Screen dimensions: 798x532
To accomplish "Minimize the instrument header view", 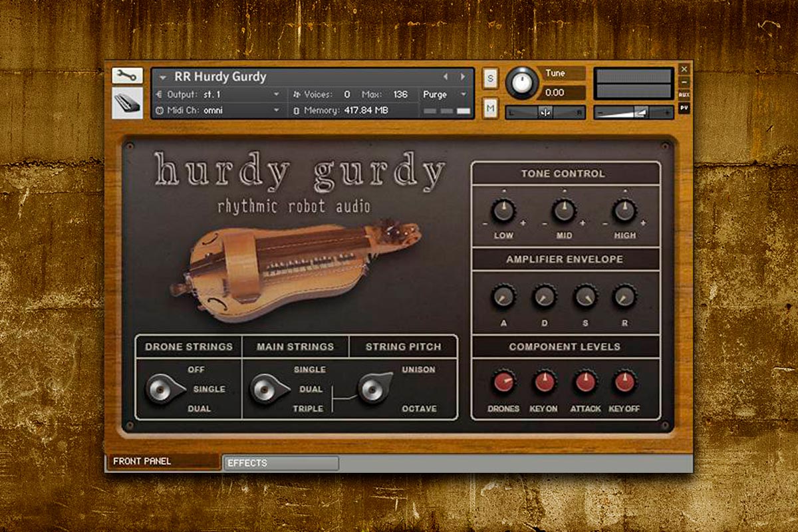I will click(684, 82).
